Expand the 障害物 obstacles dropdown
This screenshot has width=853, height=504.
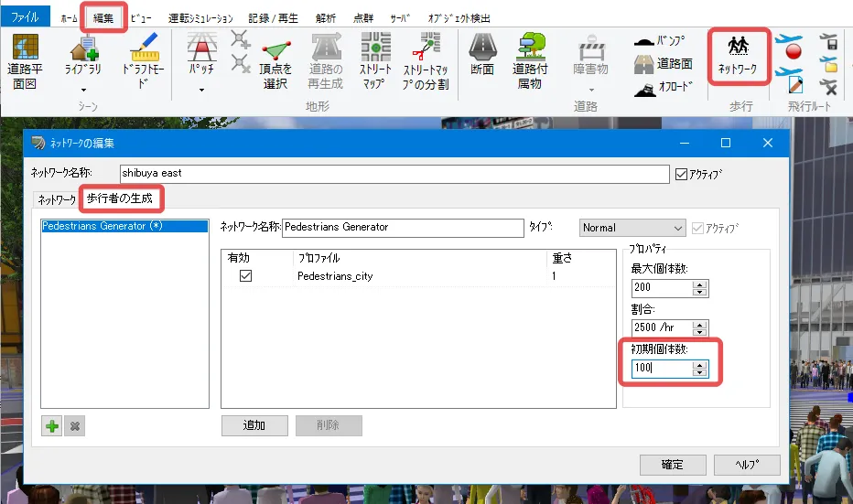(591, 90)
